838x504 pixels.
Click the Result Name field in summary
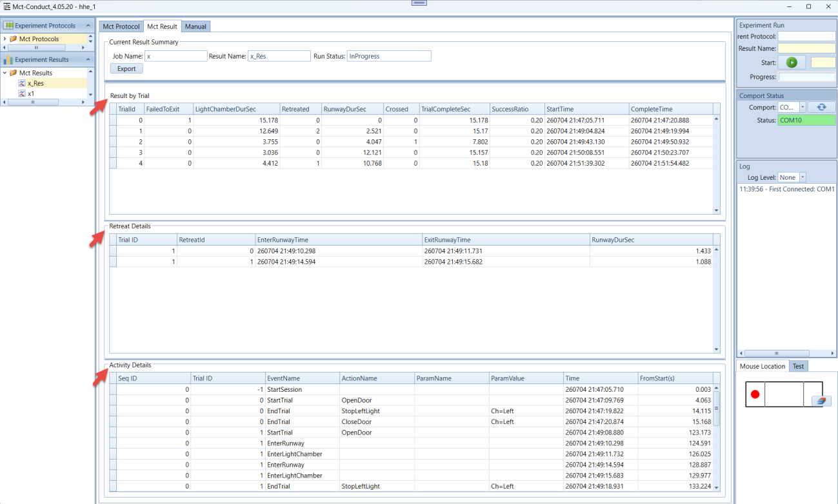(279, 56)
